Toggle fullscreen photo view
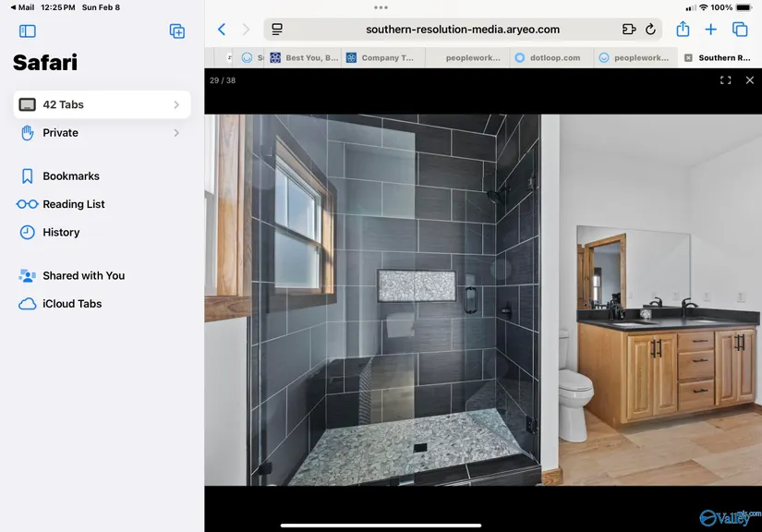The image size is (762, 532). [x=726, y=80]
